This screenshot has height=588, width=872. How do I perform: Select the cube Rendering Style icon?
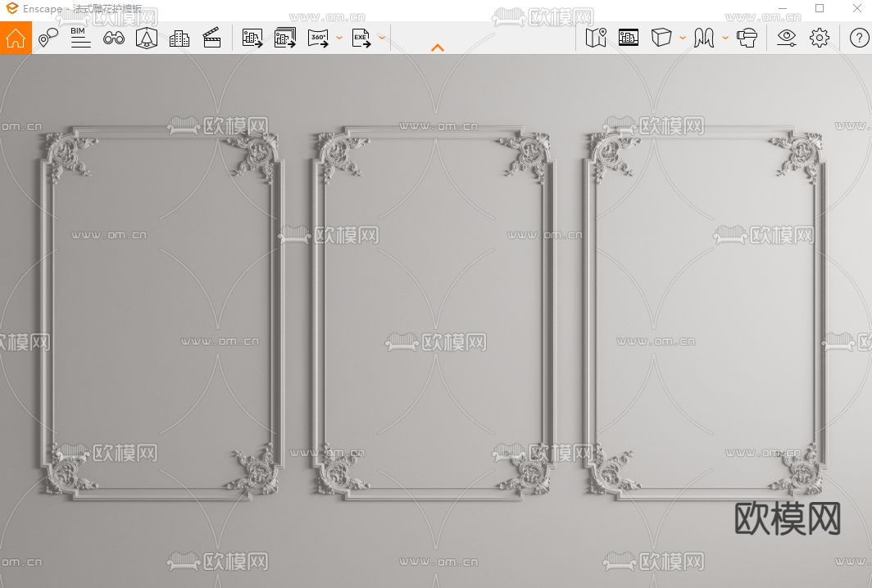661,37
